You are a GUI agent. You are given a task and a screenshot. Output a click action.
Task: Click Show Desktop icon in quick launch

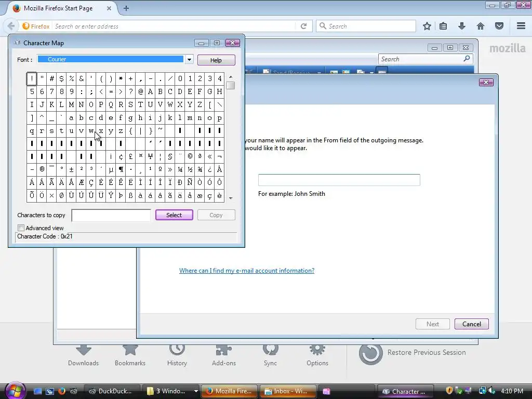[x=37, y=391]
